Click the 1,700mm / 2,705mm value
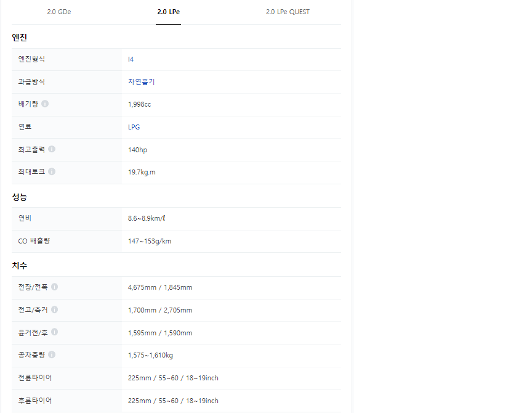532x413 pixels. 160,310
